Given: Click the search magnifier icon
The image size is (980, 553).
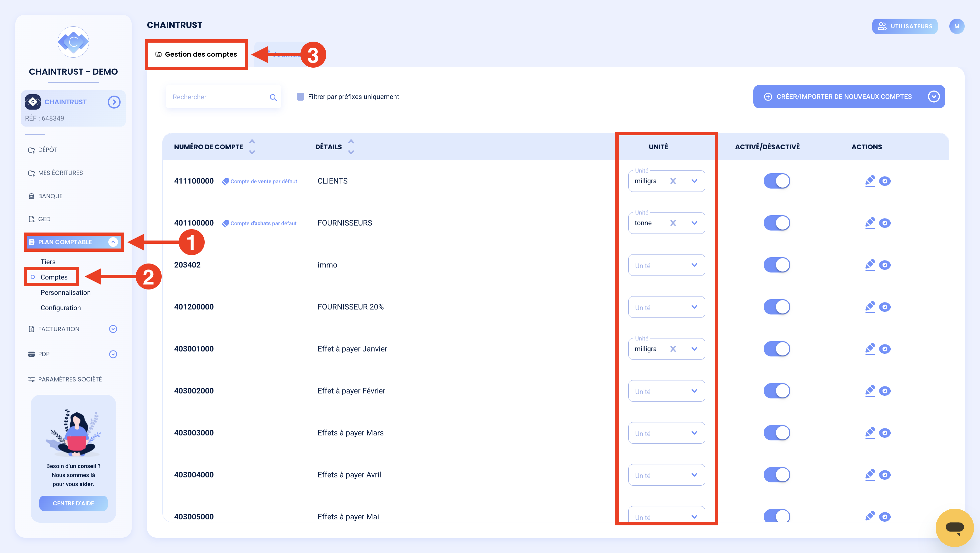Looking at the screenshot, I should click(273, 97).
